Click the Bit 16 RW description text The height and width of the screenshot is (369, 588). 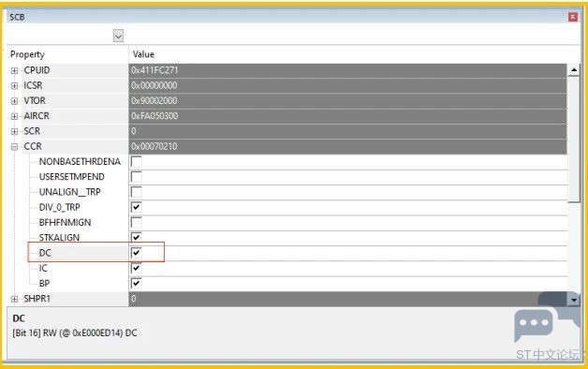pos(75,333)
